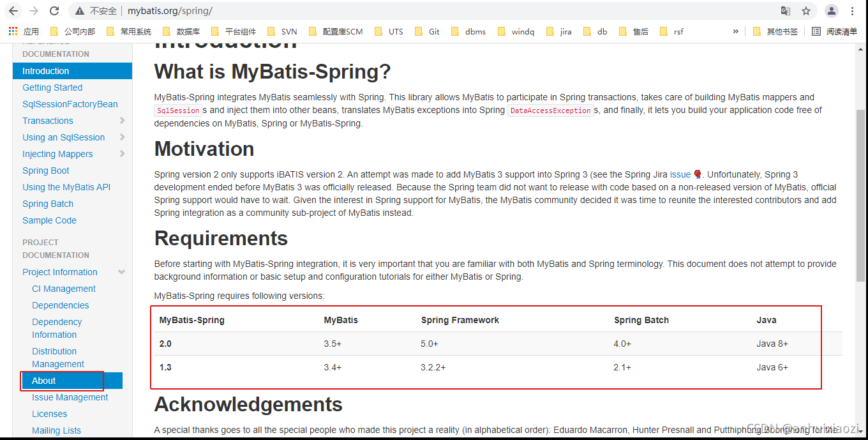Open the Licenses link
The image size is (868, 440).
click(x=50, y=414)
